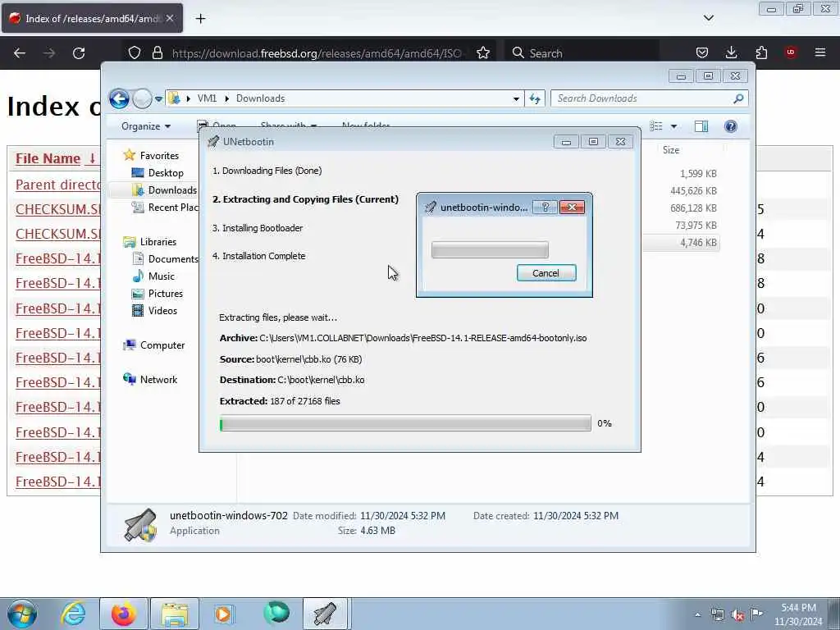Image resolution: width=840 pixels, height=630 pixels.
Task: Open Save to Pocket icon
Action: click(x=702, y=53)
